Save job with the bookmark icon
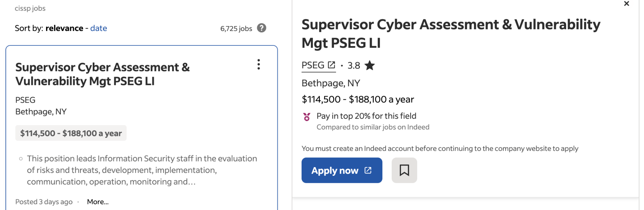The height and width of the screenshot is (210, 644). coord(404,170)
